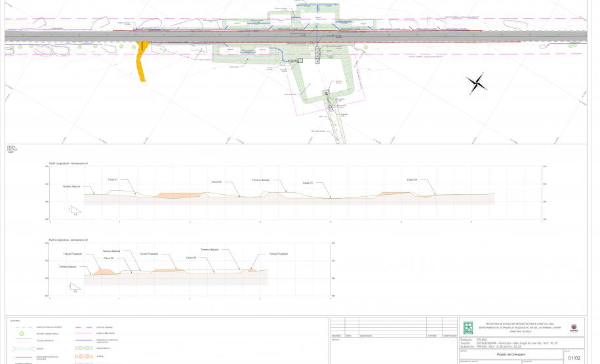Click the large orange fill area in Alinhamento 01
Screen dimensions: 600x364
(x=178, y=195)
